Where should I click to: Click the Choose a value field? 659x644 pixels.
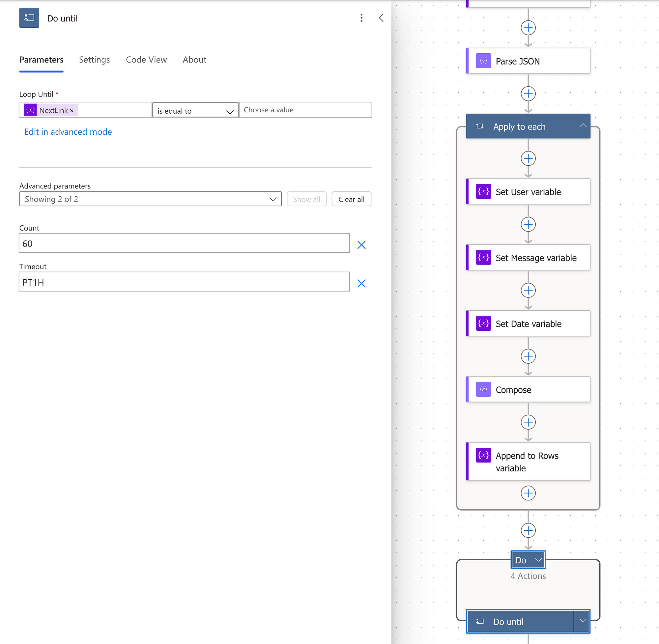click(305, 110)
